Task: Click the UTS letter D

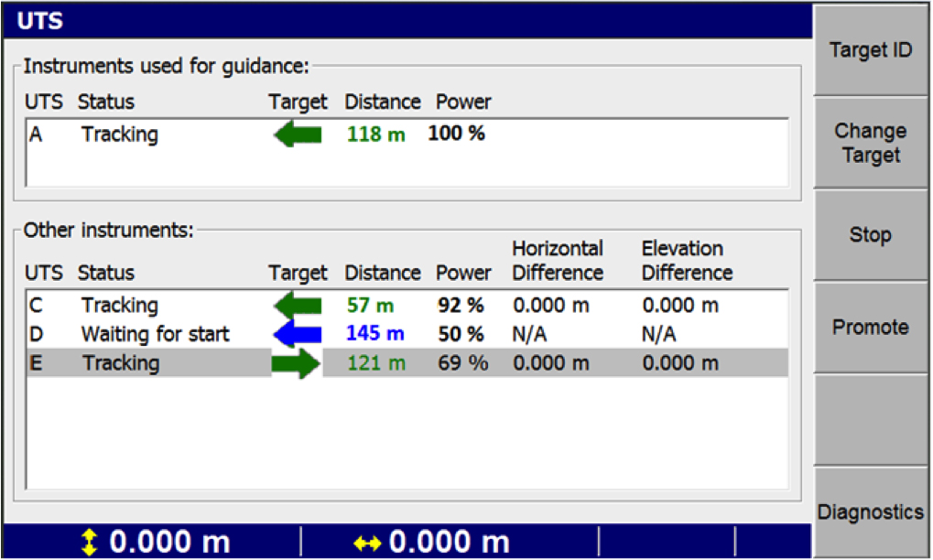Action: point(36,334)
